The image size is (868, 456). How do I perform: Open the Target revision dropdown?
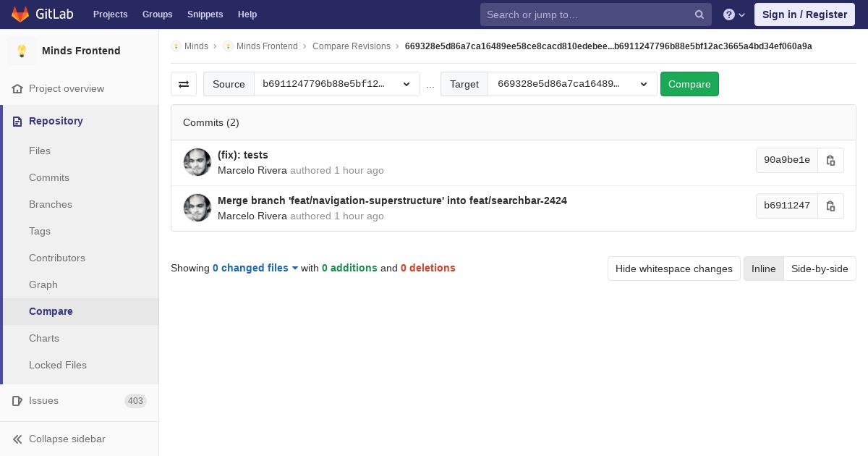(x=572, y=84)
